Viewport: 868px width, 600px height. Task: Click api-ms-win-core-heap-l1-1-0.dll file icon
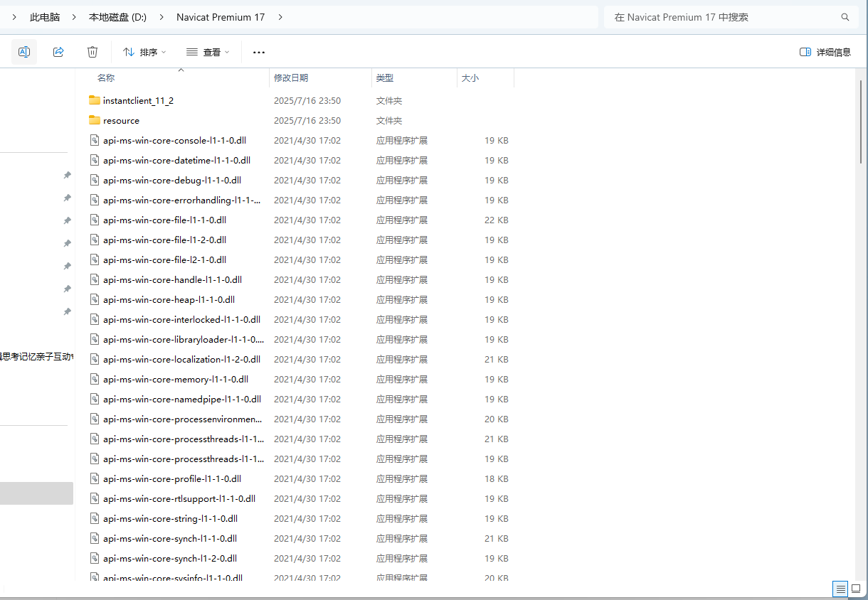(x=95, y=299)
